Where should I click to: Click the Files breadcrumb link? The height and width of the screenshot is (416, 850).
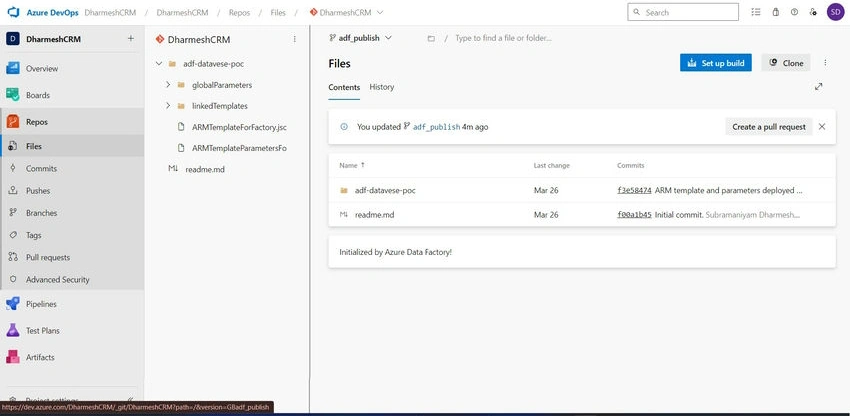[278, 12]
